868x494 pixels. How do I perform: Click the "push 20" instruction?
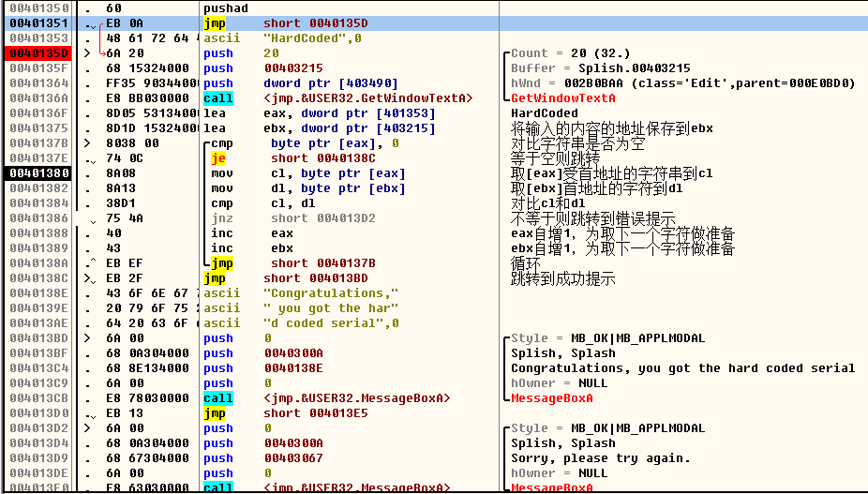click(241, 53)
